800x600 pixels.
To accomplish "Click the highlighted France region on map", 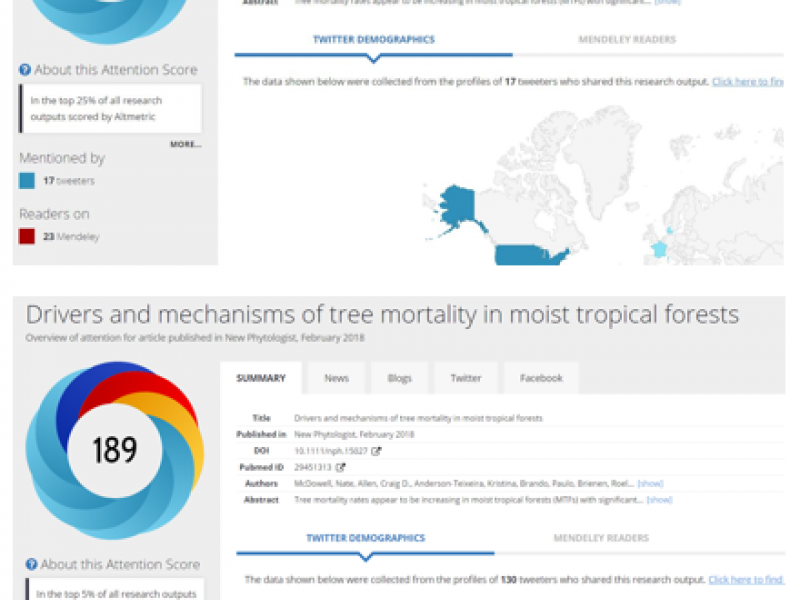I will point(659,249).
